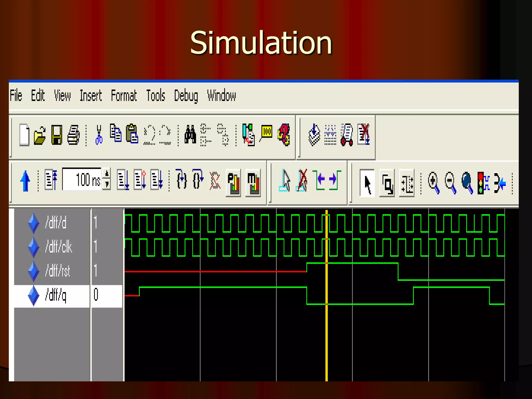Click the Open folder icon
532x399 pixels.
pyautogui.click(x=40, y=135)
